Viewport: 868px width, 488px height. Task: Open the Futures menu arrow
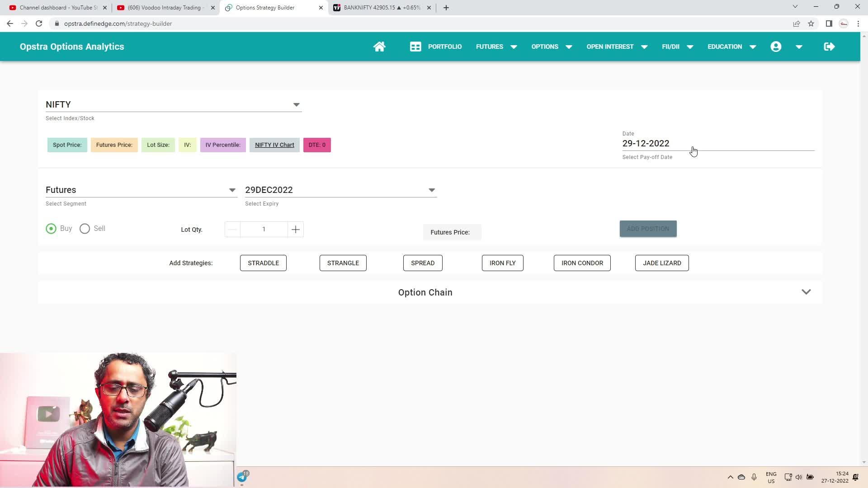click(514, 47)
